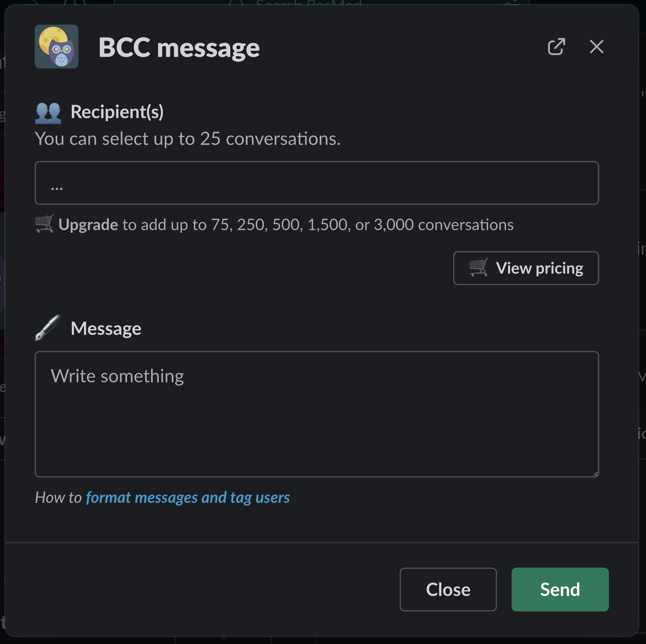The image size is (646, 644).
Task: Dismiss the dialog with the X icon
Action: 596,47
